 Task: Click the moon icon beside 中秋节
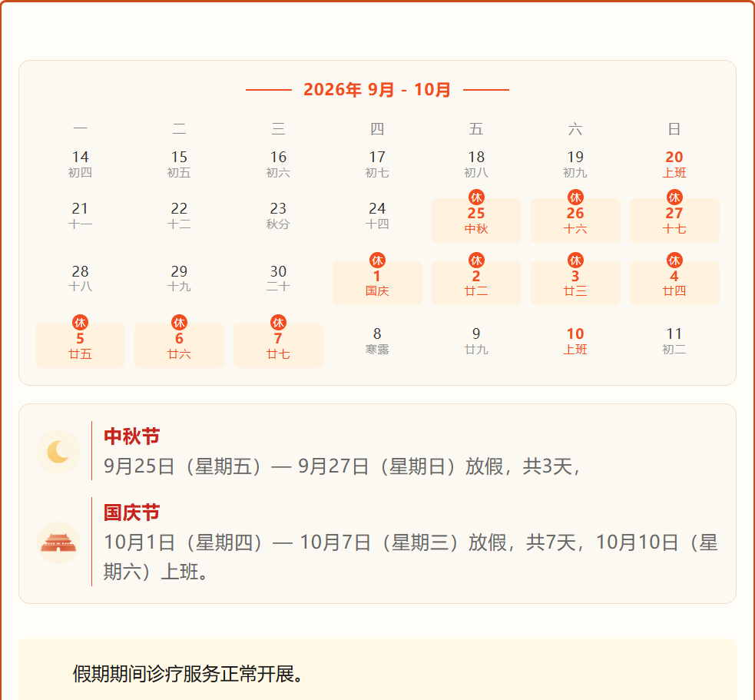58,452
